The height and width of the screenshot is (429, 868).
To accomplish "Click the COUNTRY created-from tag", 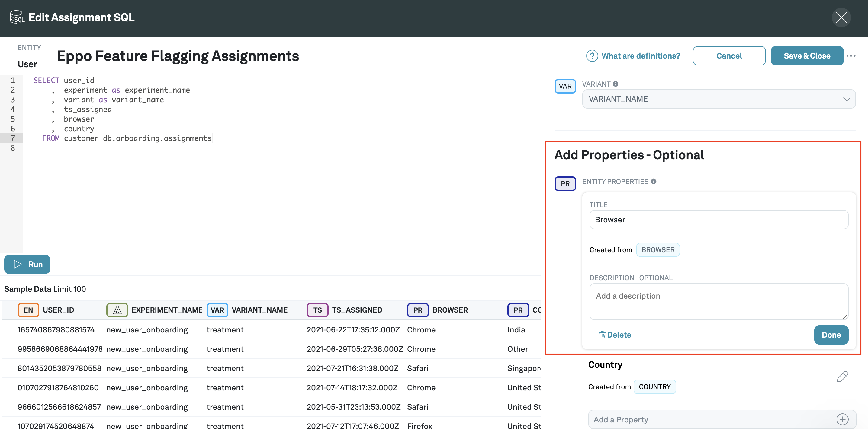I will point(654,386).
